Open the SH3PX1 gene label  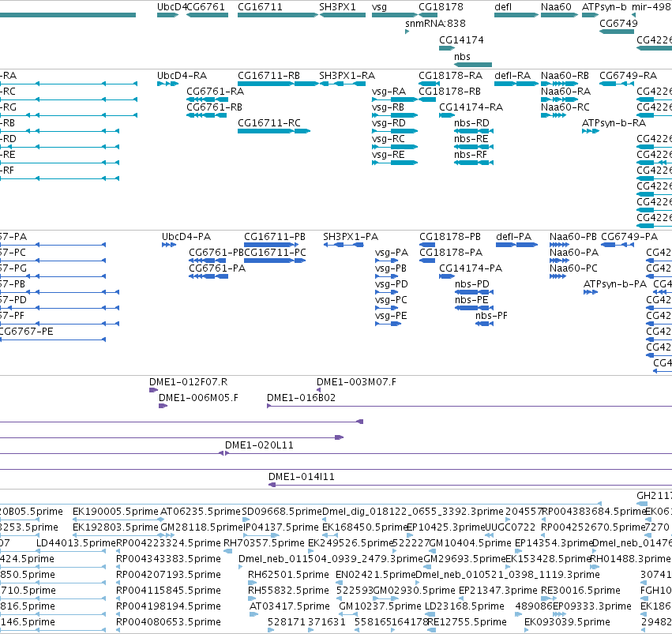337,7
